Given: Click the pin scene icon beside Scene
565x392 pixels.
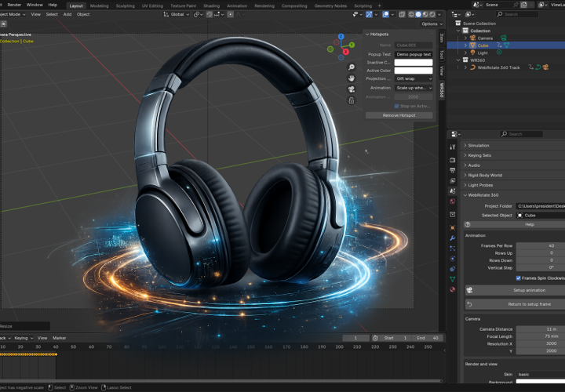Looking at the screenshot, I should [x=516, y=5].
